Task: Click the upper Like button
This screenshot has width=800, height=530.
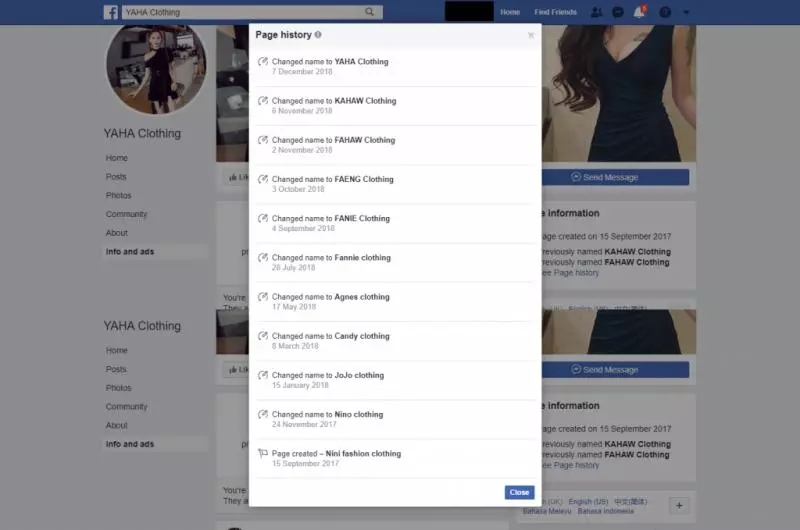Action: 237,177
